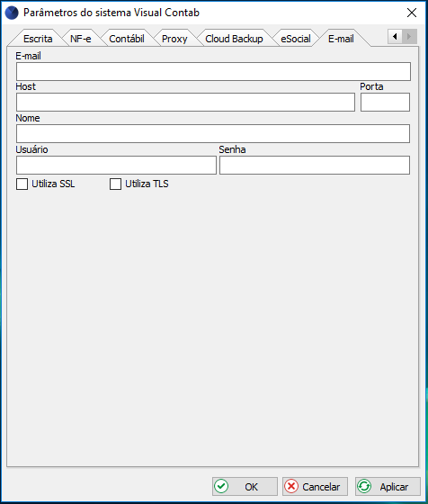Viewport: 428px width, 504px height.
Task: Click the Usuário text field
Action: point(116,166)
